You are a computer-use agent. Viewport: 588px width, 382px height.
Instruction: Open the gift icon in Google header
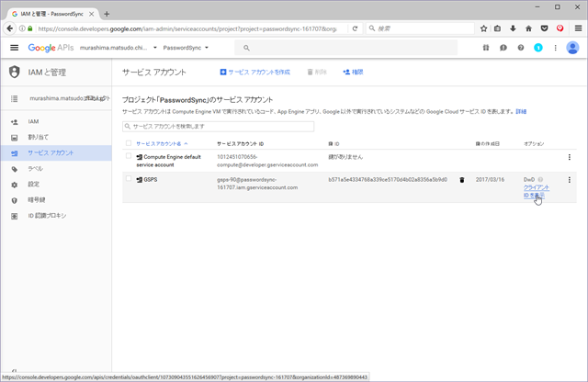point(486,48)
